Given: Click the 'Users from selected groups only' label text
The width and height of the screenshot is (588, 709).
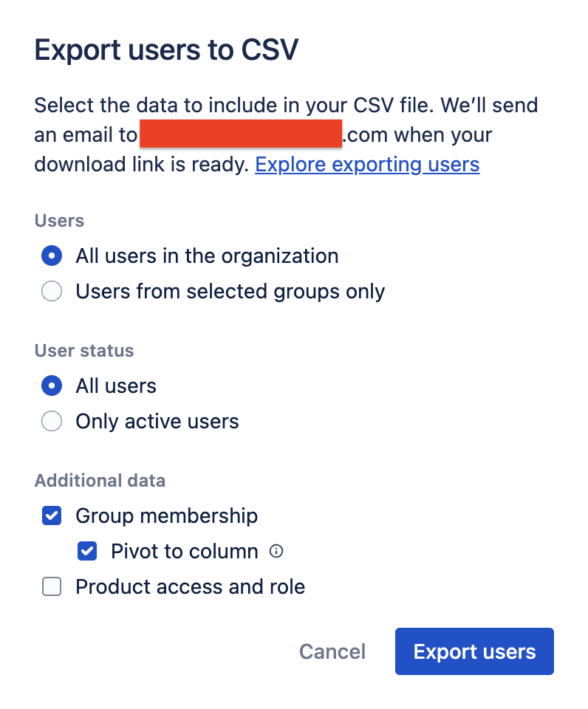Looking at the screenshot, I should 230,292.
